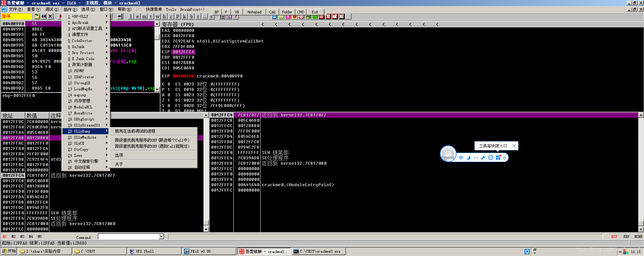This screenshot has height=256, width=644.
Task: Open CPU window with 'c' icon
Action: click(x=171, y=16)
